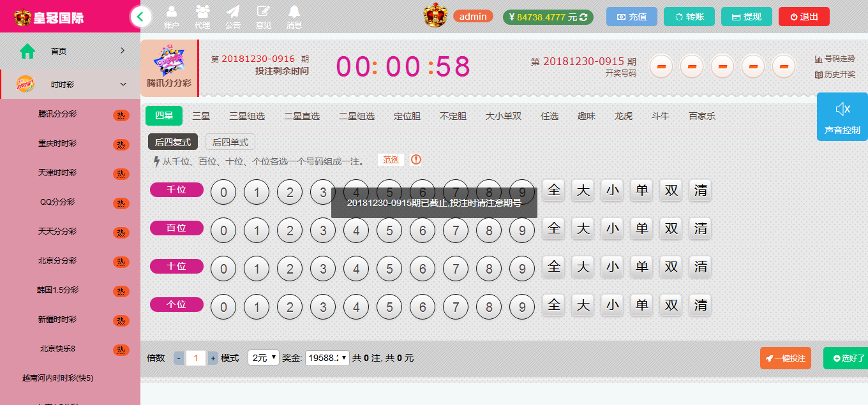The width and height of the screenshot is (868, 405).
Task: Open the 2元 mode dropdown
Action: coord(264,358)
